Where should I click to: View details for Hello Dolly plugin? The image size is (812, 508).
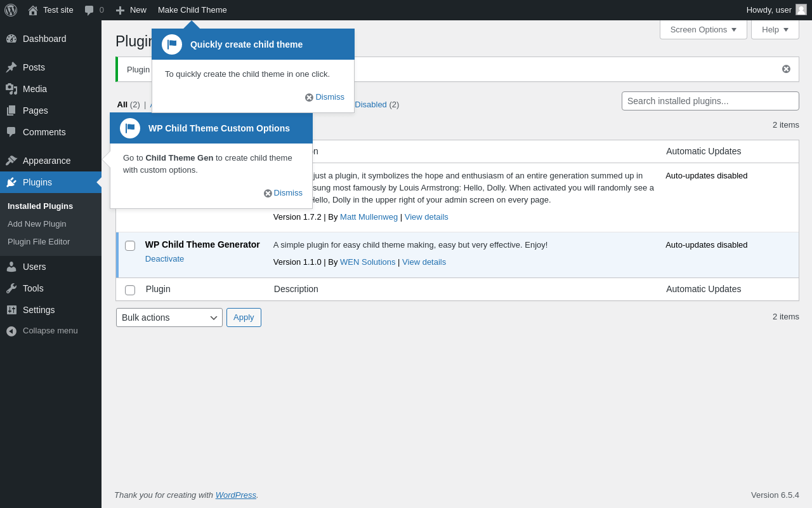point(426,217)
